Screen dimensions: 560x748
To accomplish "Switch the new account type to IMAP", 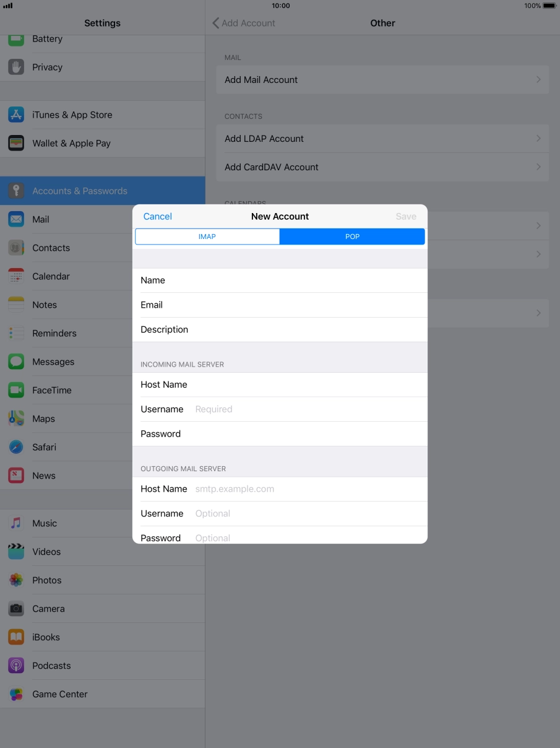I will click(x=207, y=236).
